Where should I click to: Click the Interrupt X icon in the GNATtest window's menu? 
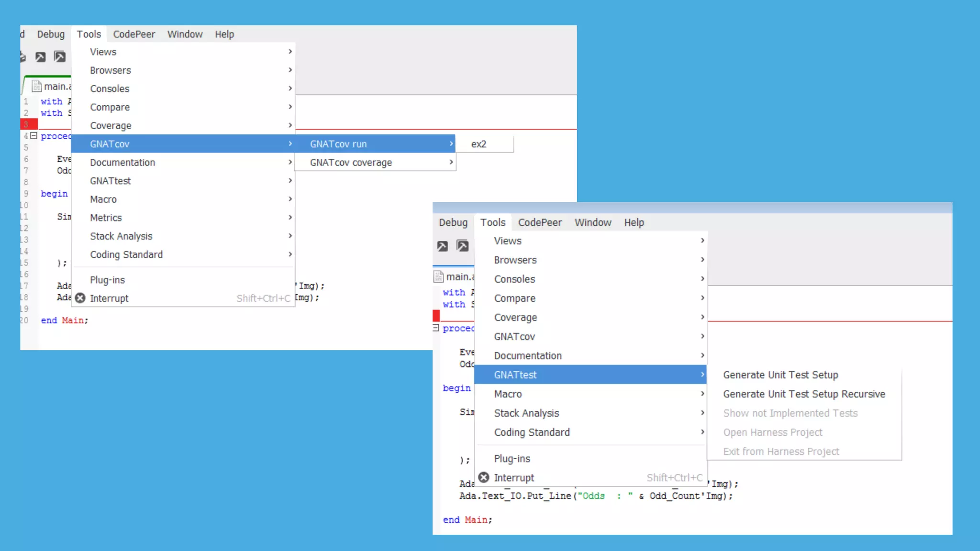484,477
